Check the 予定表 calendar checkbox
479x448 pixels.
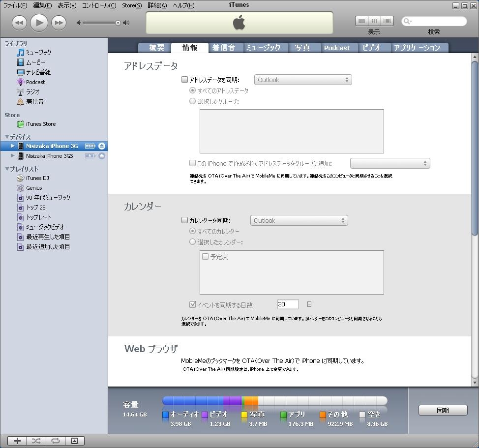[x=205, y=257]
